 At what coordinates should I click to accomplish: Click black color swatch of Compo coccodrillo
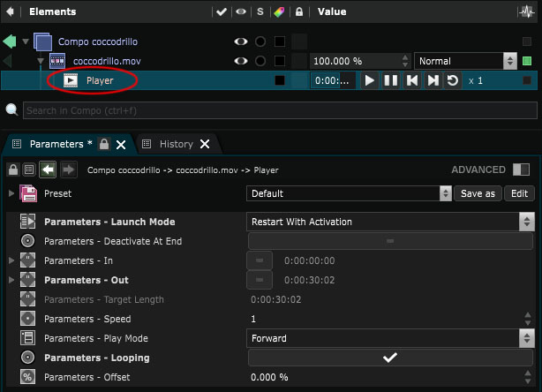(x=280, y=41)
